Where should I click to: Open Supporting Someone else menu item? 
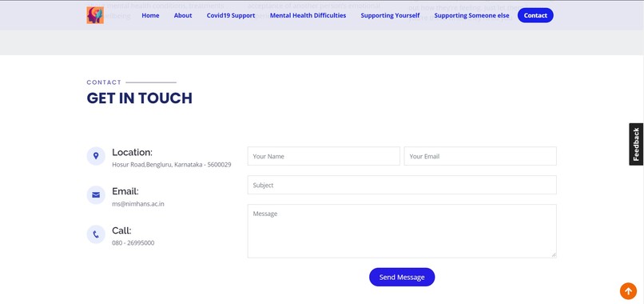click(471, 16)
